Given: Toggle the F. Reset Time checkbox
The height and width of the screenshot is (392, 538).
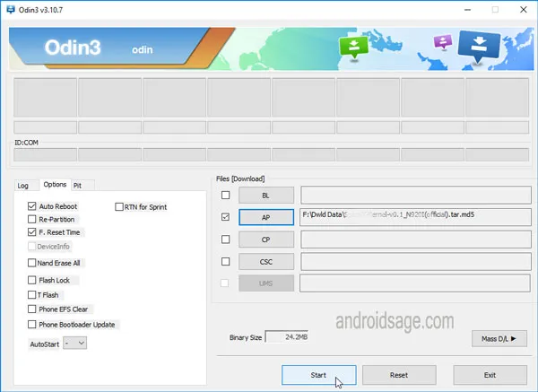Looking at the screenshot, I should (32, 232).
